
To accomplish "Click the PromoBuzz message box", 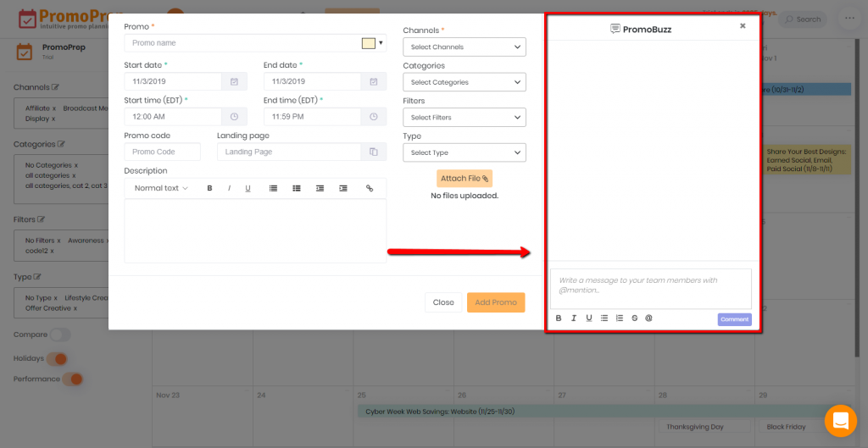I will tap(651, 289).
